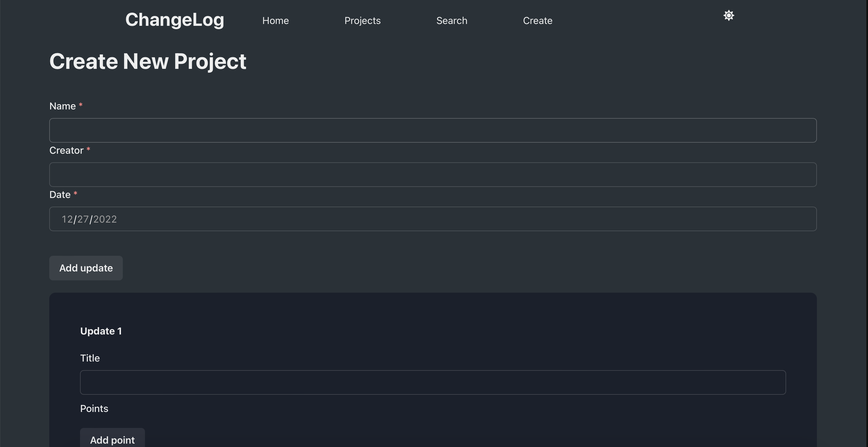Click the Date field label
The image size is (868, 447).
pos(60,195)
